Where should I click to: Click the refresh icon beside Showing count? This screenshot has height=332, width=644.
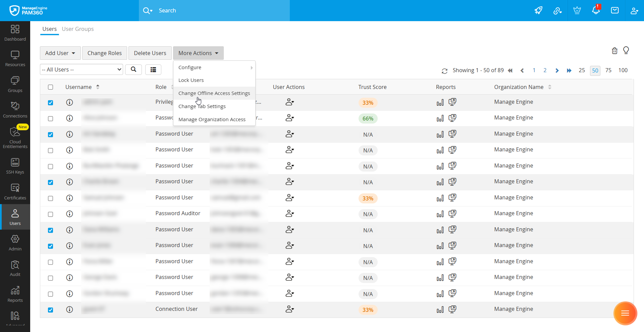[x=444, y=71]
